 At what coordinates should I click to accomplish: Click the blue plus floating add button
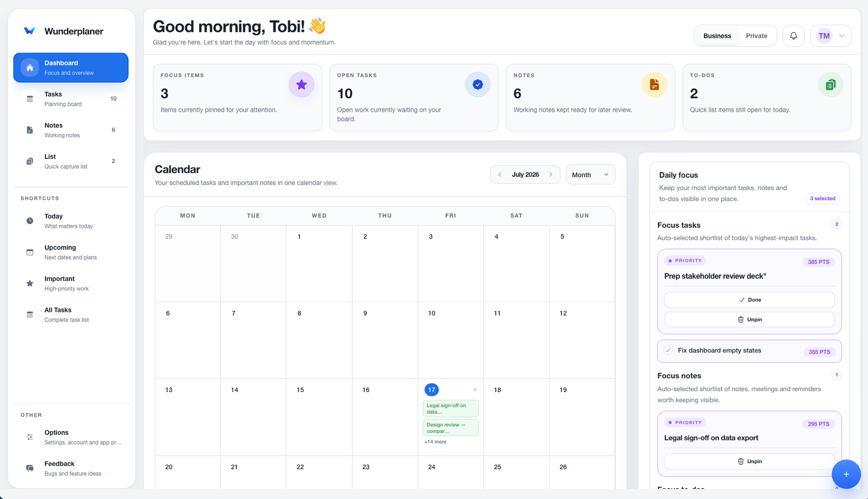click(846, 474)
